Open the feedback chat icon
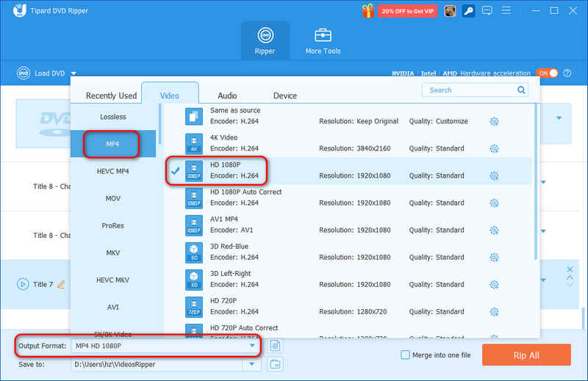This screenshot has width=588, height=381. (487, 10)
